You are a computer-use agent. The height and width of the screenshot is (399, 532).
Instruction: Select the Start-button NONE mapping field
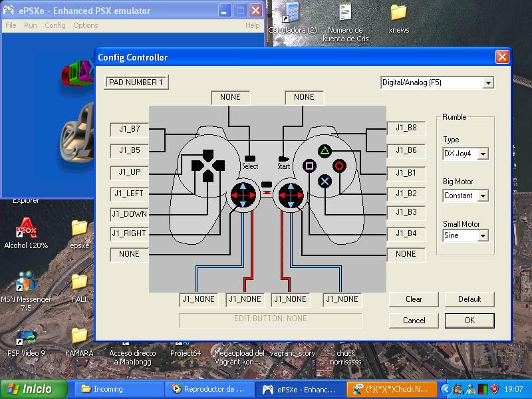point(305,97)
